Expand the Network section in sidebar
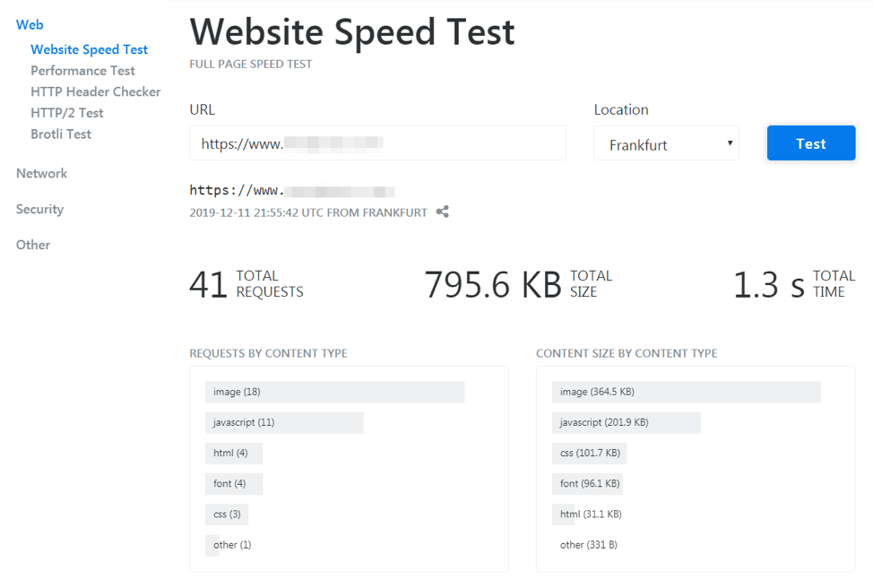This screenshot has width=873, height=588. [x=41, y=173]
